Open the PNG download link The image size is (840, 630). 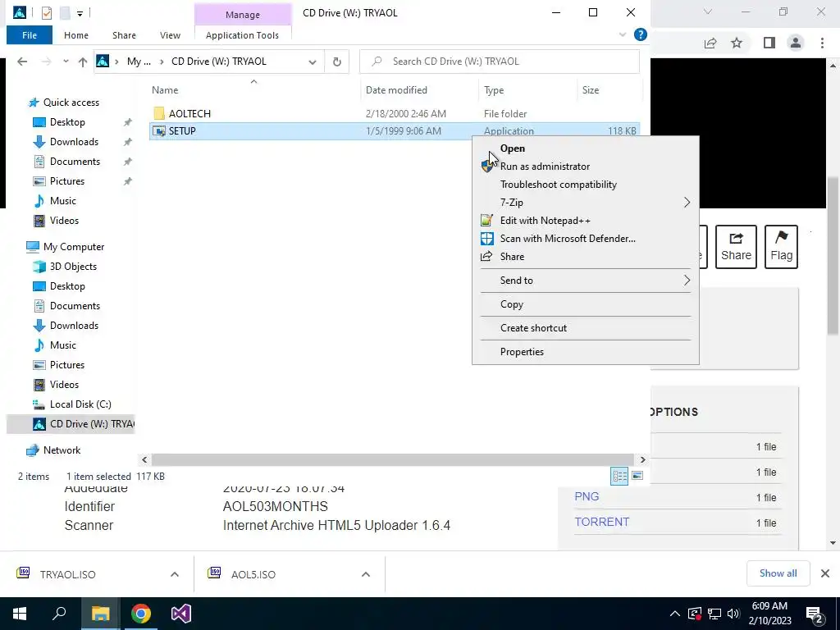click(x=587, y=496)
